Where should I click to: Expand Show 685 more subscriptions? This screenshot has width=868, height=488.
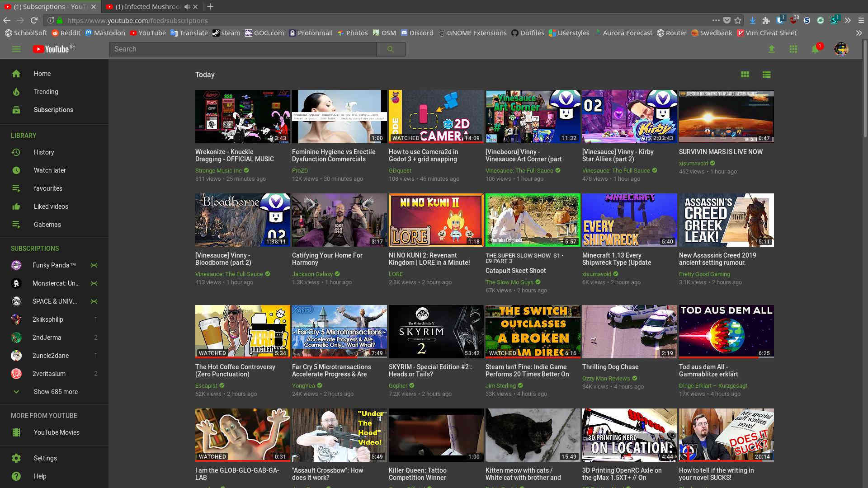(x=54, y=392)
